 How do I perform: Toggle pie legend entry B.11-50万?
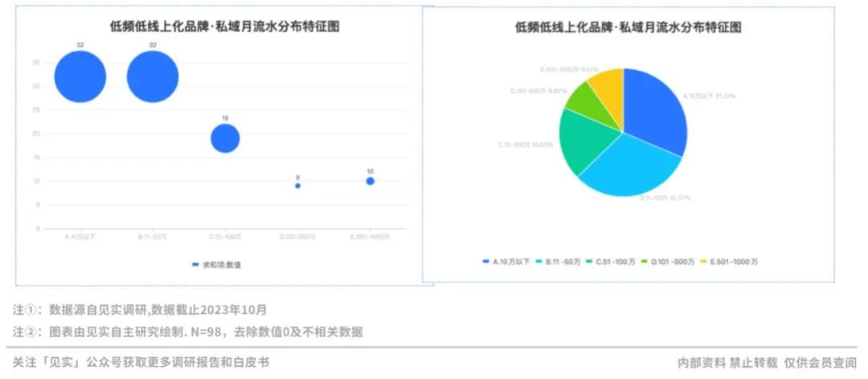coord(559,261)
